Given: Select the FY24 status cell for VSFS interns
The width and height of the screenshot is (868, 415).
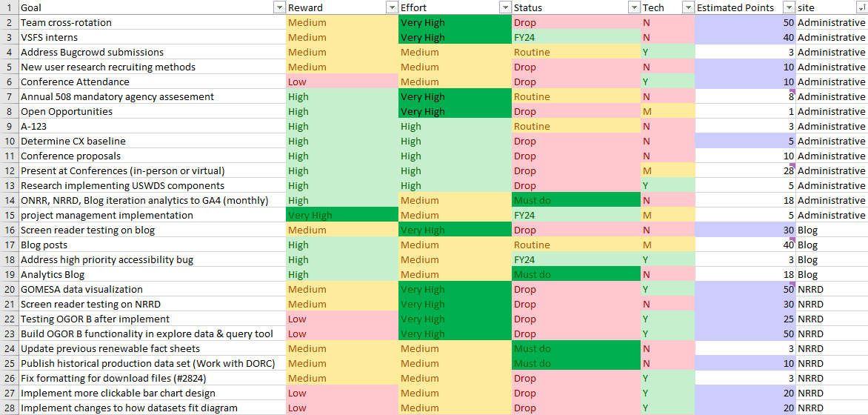Looking at the screenshot, I should [576, 37].
